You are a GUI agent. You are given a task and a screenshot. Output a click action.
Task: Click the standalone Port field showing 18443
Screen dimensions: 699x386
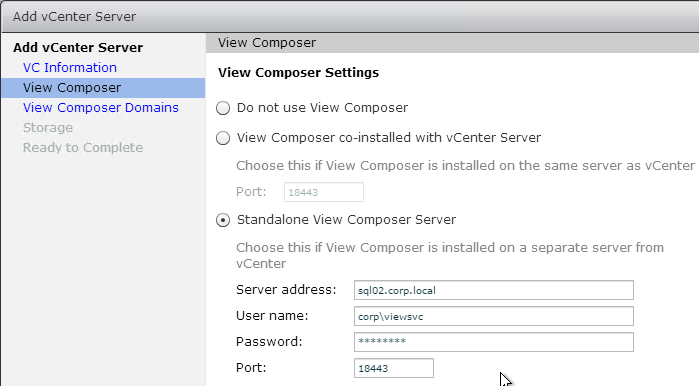[x=394, y=368]
